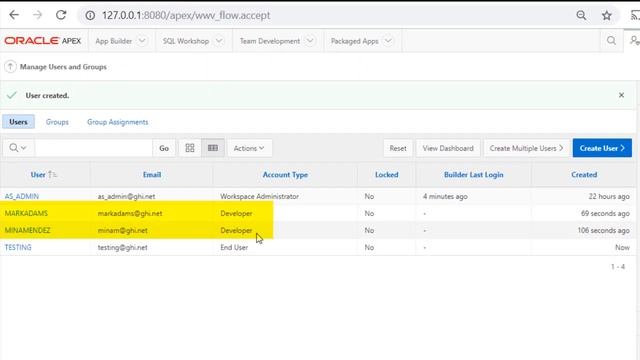Open the MINAMENDEZ user link

27,231
